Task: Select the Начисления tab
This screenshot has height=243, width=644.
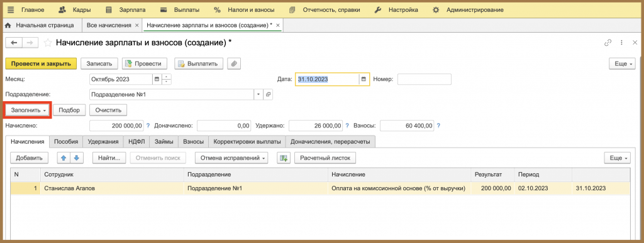Action: [x=28, y=141]
